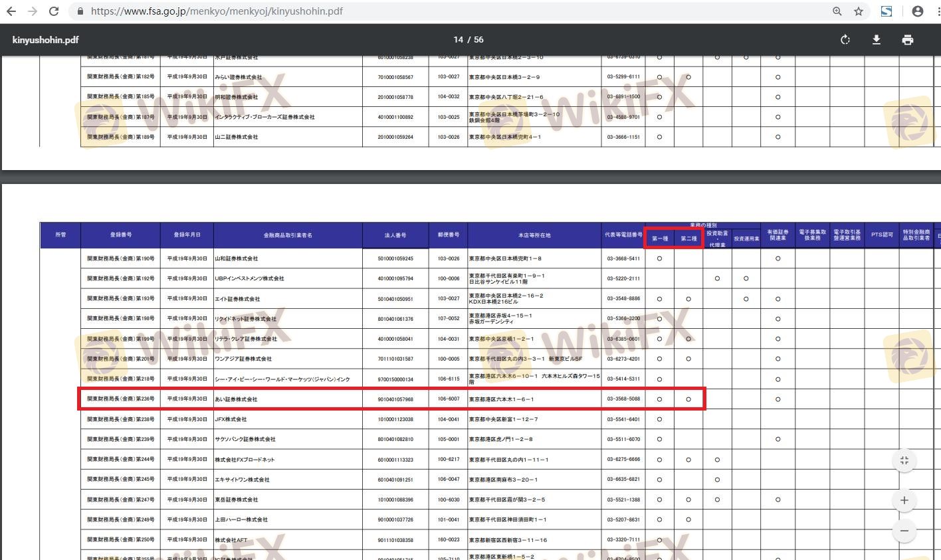Click registration number 関東財務局長(金商)第244号

[120, 460]
